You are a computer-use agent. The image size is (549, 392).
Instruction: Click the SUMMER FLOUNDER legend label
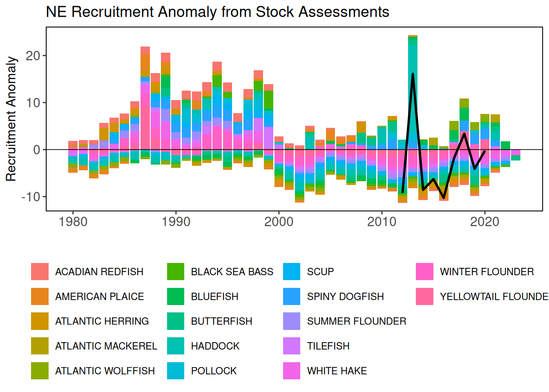357,321
